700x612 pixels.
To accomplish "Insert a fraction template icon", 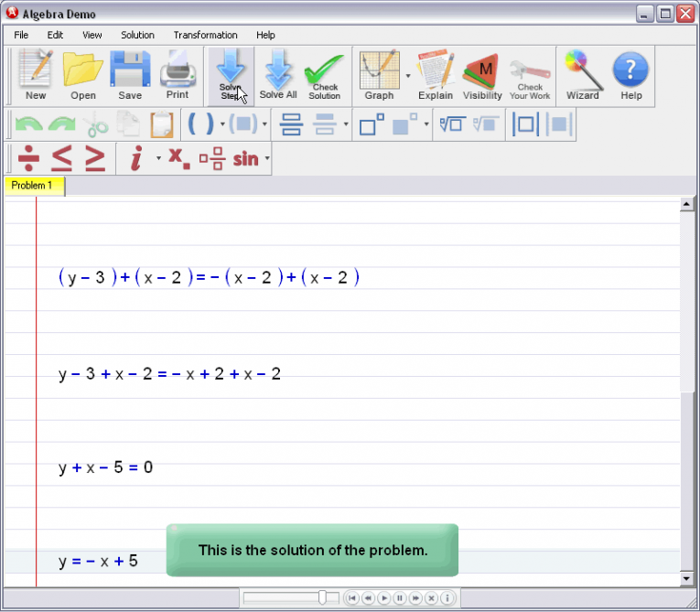I will (292, 124).
